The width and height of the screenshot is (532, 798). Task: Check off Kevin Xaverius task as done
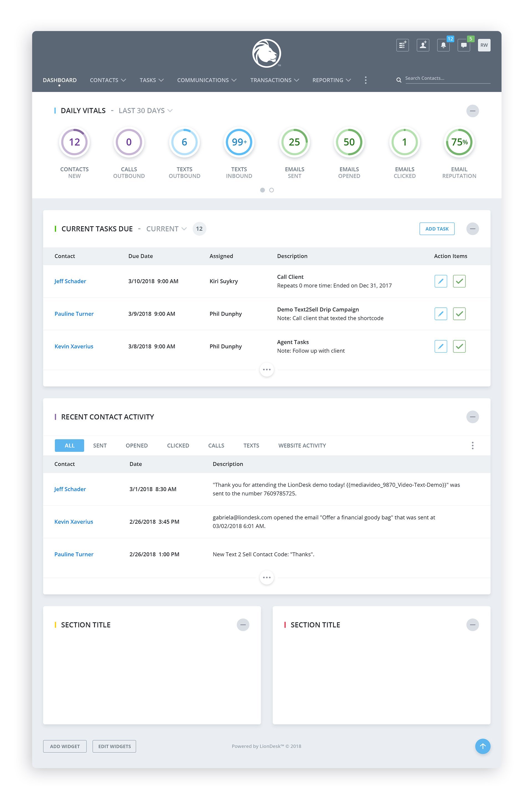click(459, 346)
